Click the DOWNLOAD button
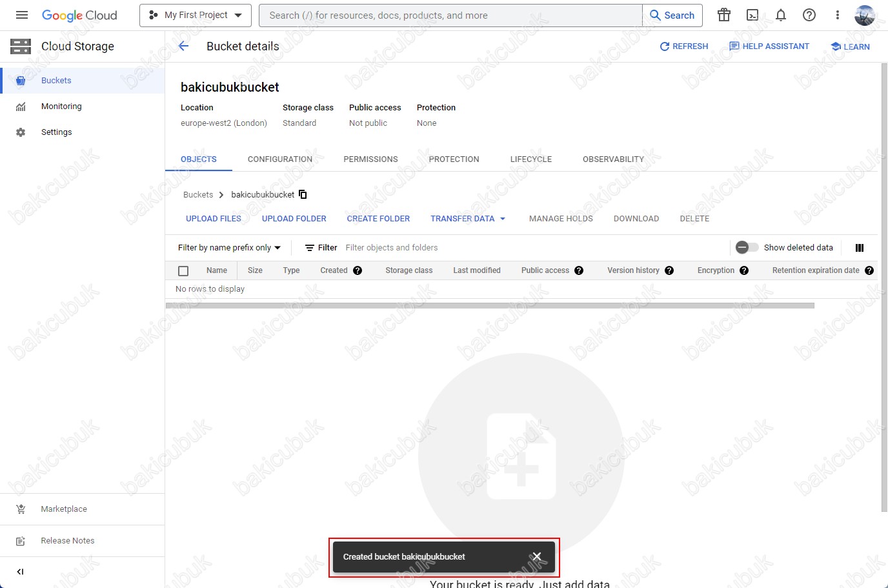Viewport: 888px width, 588px height. 636,219
